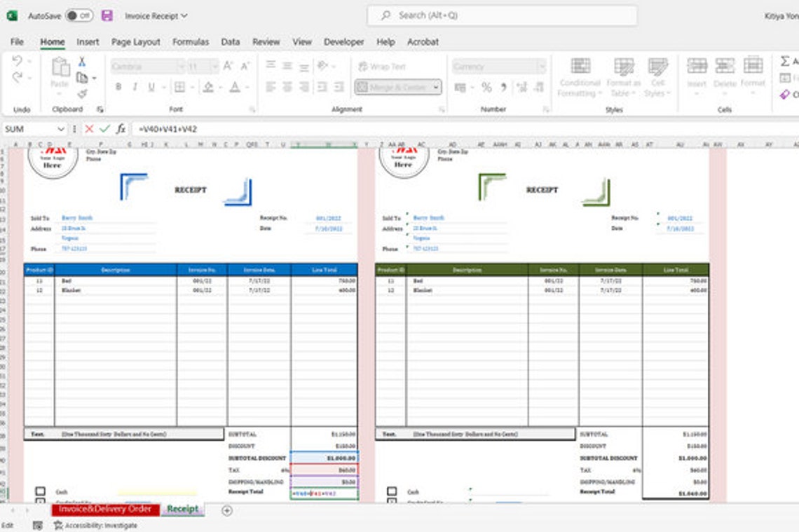Click the Comma Style icon
The image size is (799, 532).
503,88
